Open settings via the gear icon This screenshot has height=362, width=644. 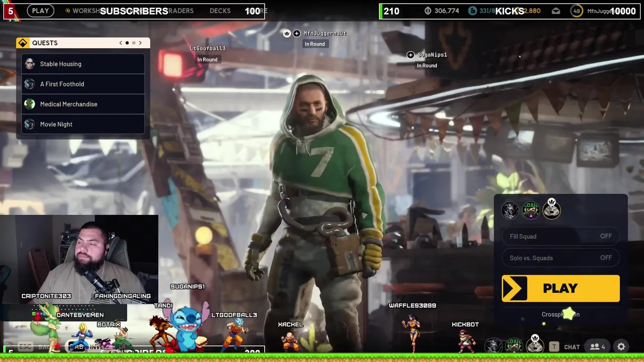[x=621, y=346]
